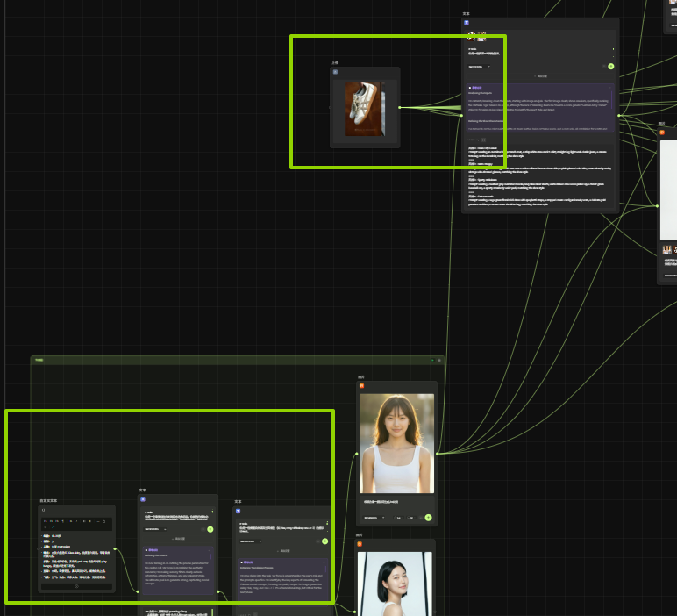Click the sneaker image thumbnail in the upload node
The width and height of the screenshot is (677, 616).
click(364, 108)
